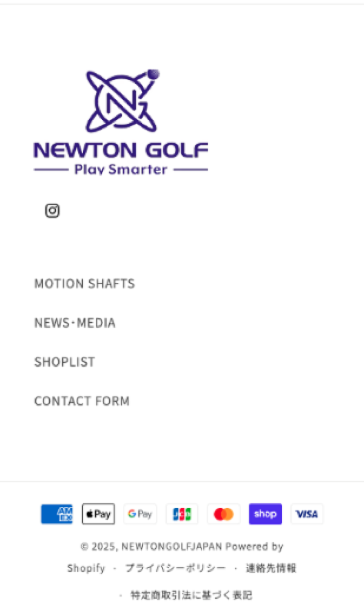Open the MOTION SHAFTS page
The height and width of the screenshot is (607, 364).
[84, 283]
